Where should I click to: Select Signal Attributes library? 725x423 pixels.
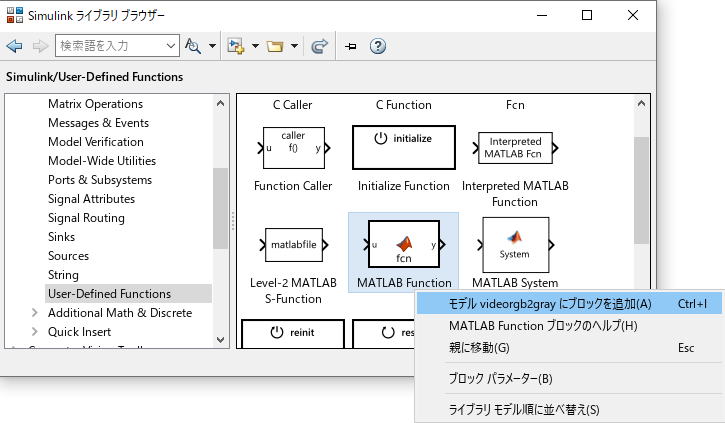coord(92,198)
